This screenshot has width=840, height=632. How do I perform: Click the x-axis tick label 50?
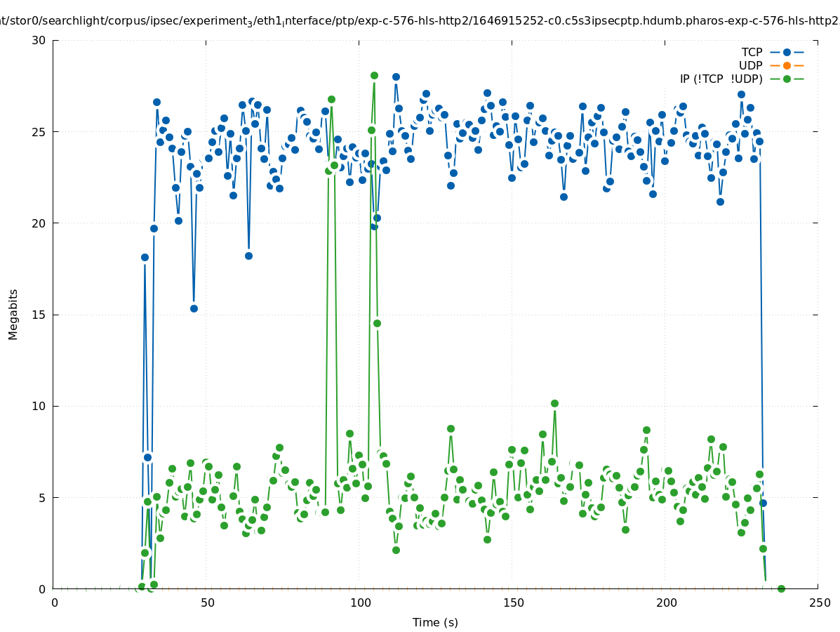click(207, 603)
